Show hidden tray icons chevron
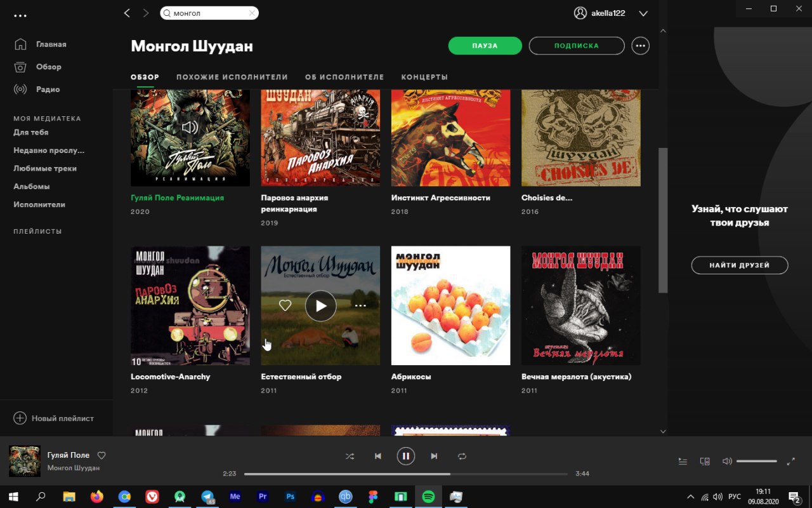This screenshot has height=508, width=812. [691, 497]
